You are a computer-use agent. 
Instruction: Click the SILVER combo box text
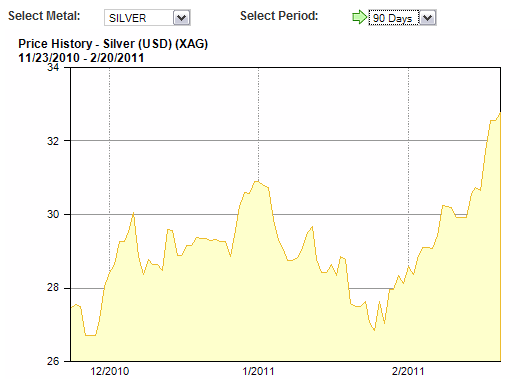point(128,18)
